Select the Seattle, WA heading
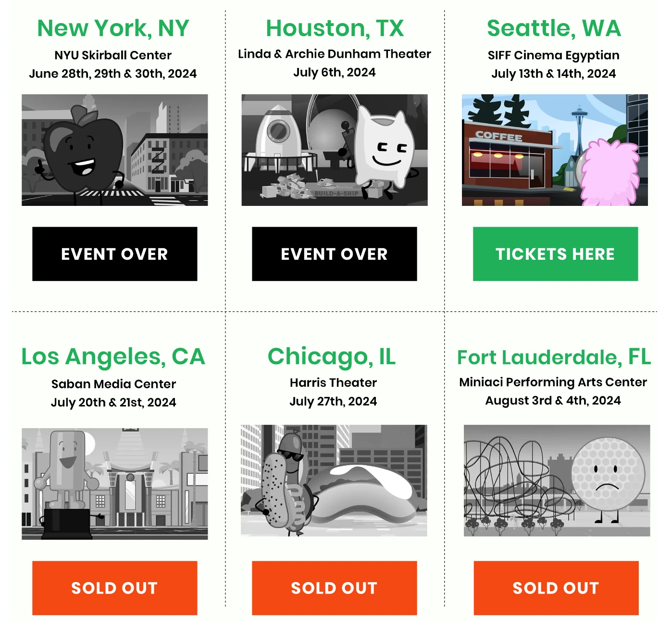Image resolution: width=672 pixels, height=622 pixels. (x=554, y=28)
